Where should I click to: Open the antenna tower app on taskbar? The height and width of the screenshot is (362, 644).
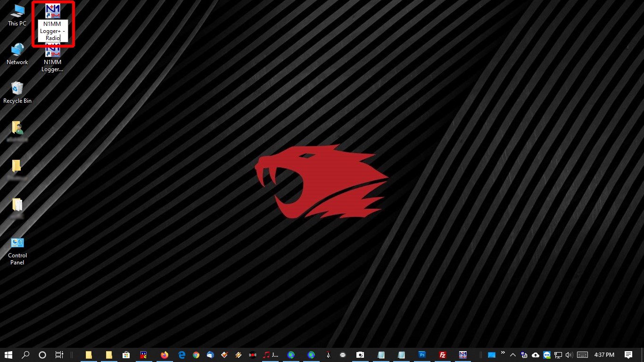[329, 355]
